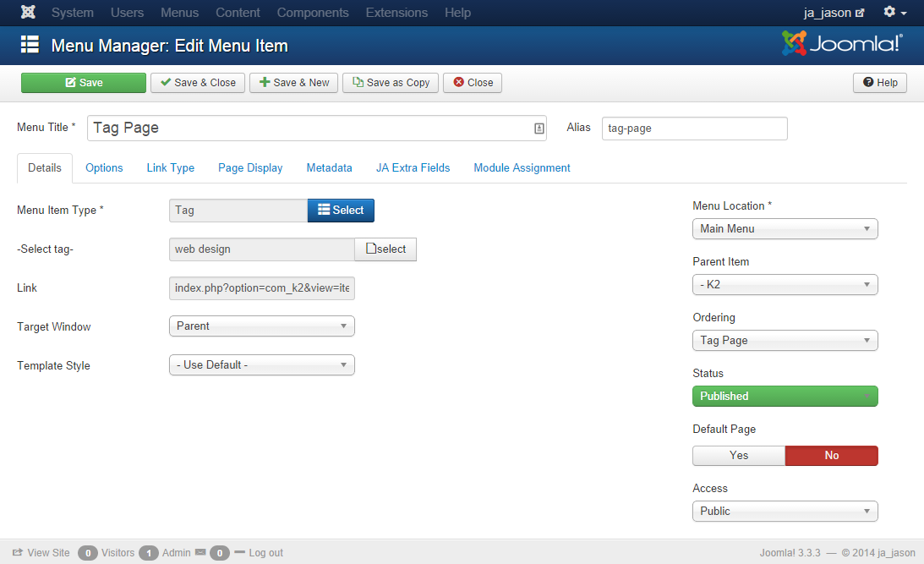
Task: Expand the Parent Item dropdown
Action: tap(785, 285)
